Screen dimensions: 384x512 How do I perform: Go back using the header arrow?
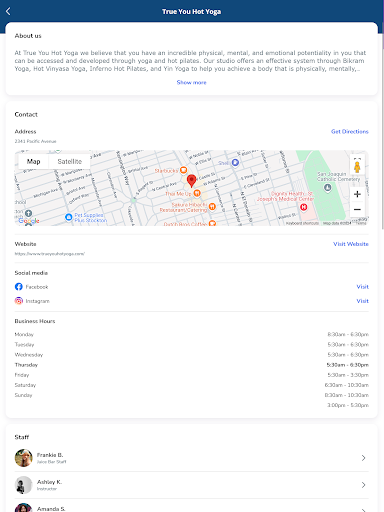(8, 11)
